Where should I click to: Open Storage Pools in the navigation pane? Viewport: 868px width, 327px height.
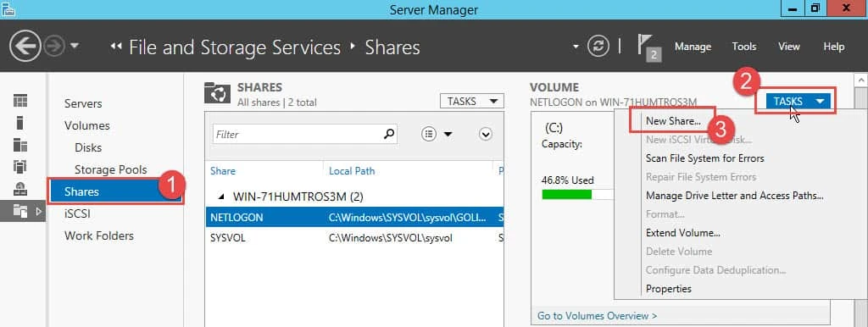tap(111, 170)
